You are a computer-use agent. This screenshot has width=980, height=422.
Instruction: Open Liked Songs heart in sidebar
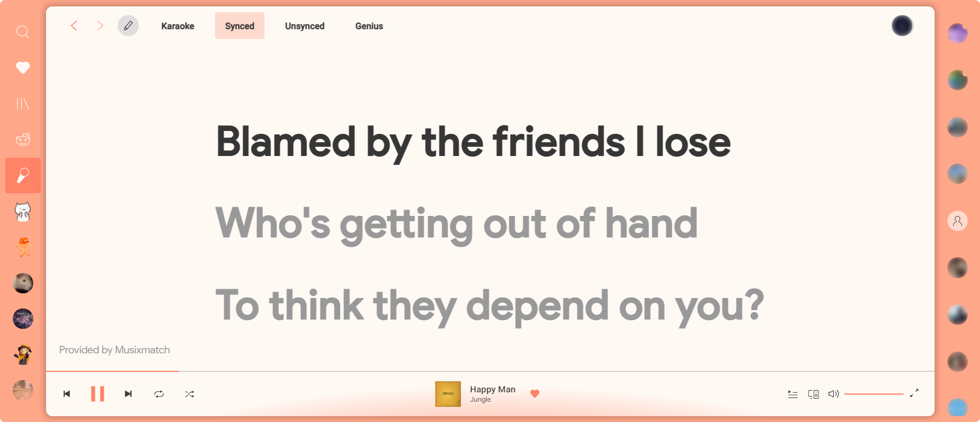23,68
